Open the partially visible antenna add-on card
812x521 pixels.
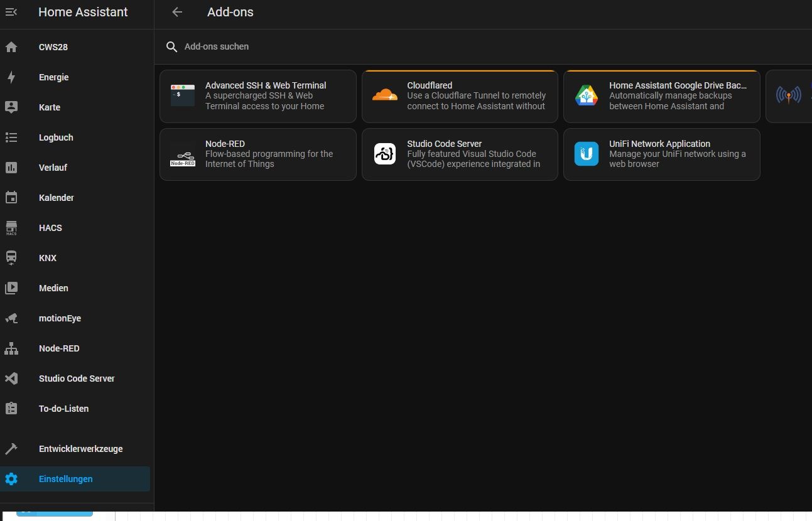coord(789,95)
